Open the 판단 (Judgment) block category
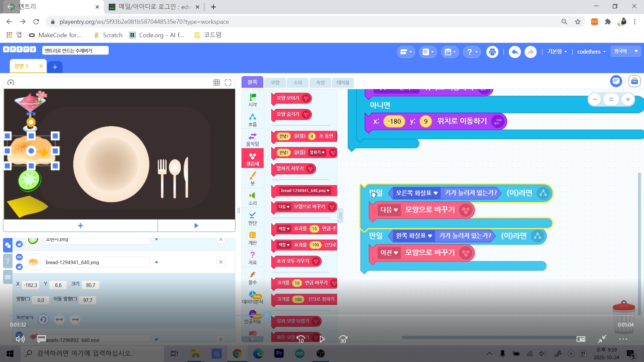 coord(253,218)
